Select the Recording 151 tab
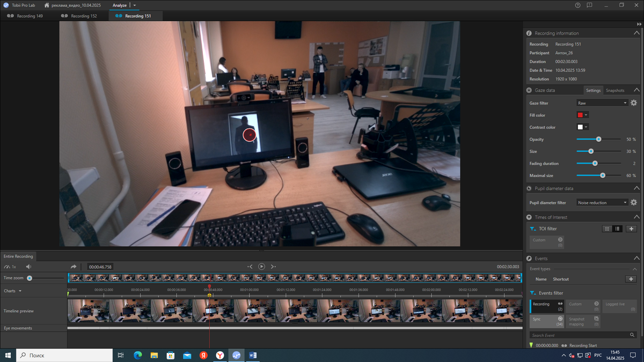Viewport: 644px width, 362px height. (x=135, y=16)
